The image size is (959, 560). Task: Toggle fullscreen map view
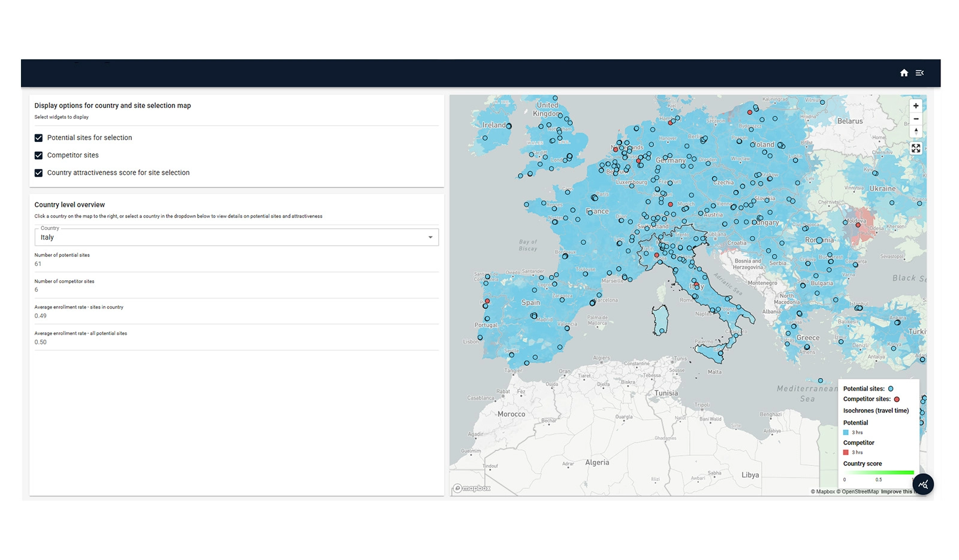(916, 149)
